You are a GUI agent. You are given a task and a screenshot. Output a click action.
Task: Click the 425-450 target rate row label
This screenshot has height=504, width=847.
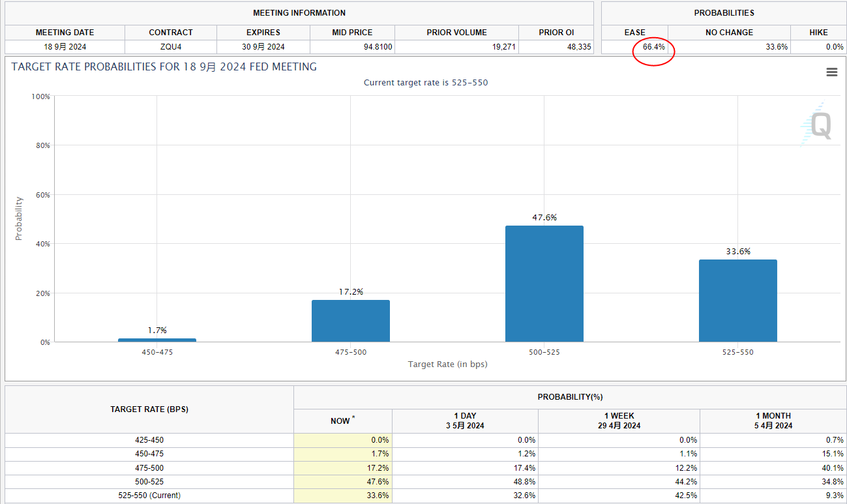(149, 440)
